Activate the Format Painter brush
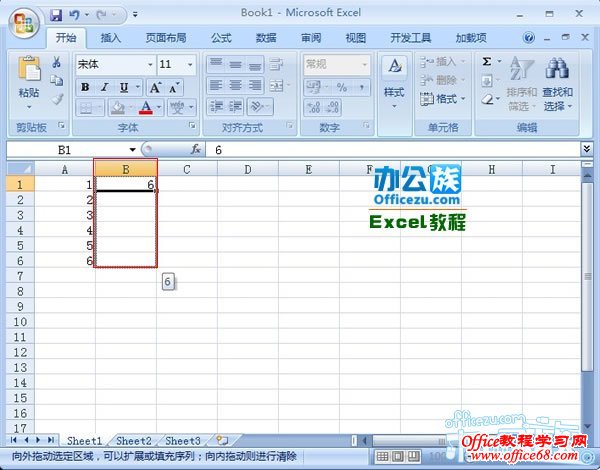 pyautogui.click(x=57, y=99)
